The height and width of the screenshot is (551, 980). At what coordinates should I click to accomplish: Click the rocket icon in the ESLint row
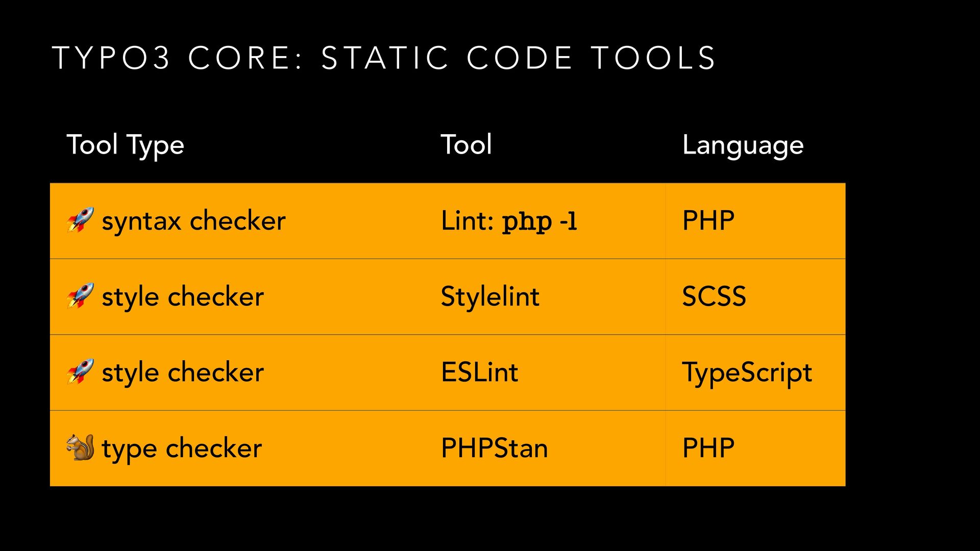(80, 371)
